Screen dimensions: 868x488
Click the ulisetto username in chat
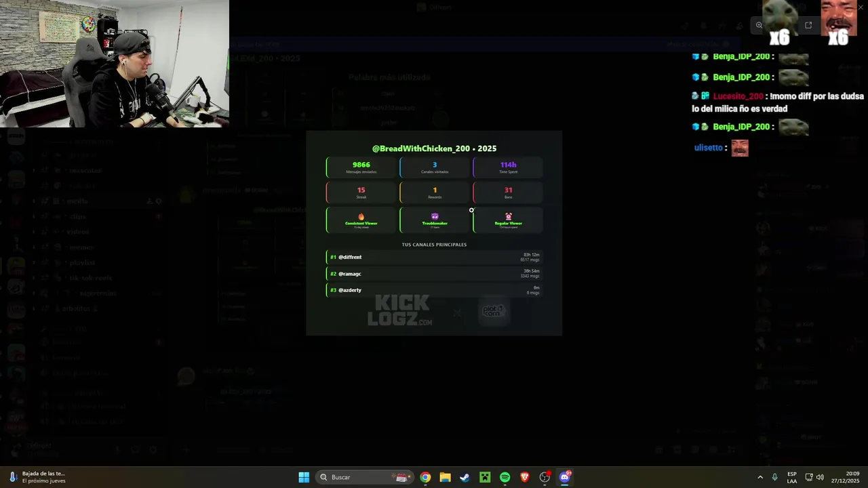709,148
